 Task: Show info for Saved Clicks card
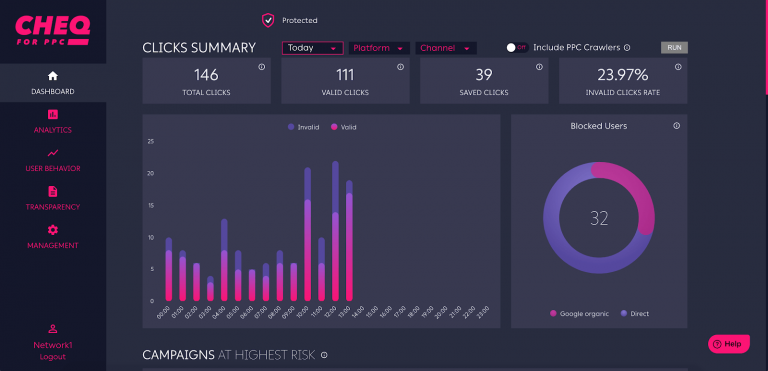[539, 67]
